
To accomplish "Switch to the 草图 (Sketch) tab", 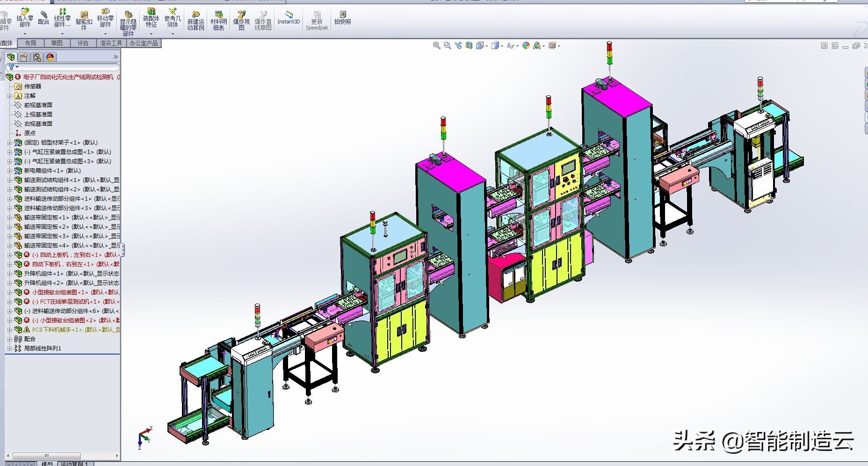I will coord(57,43).
